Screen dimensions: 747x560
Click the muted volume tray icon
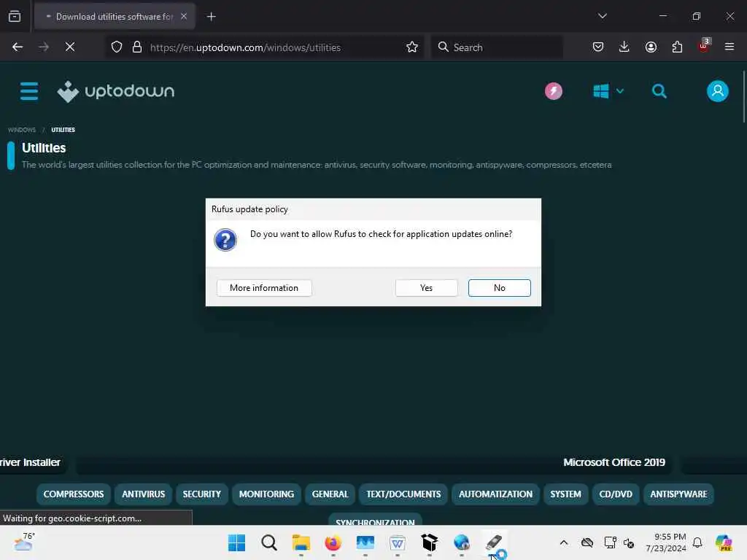pyautogui.click(x=629, y=542)
